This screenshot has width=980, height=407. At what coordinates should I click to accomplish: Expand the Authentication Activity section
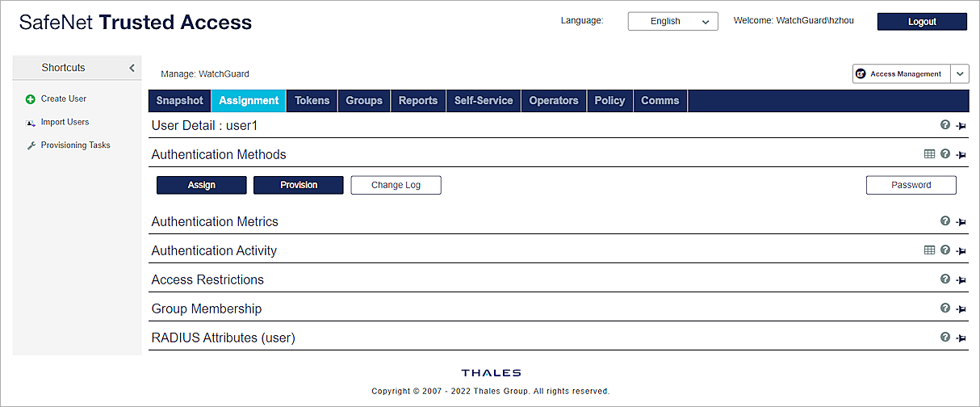[x=214, y=250]
